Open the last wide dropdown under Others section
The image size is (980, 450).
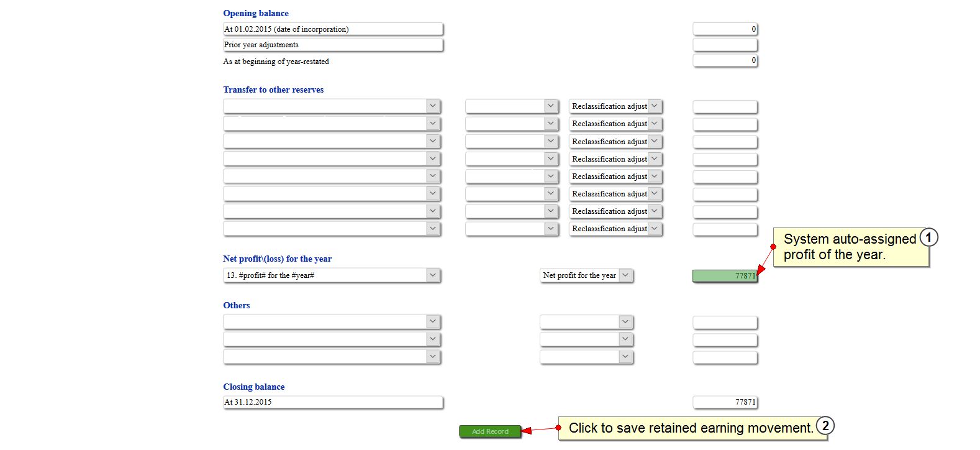[332, 357]
